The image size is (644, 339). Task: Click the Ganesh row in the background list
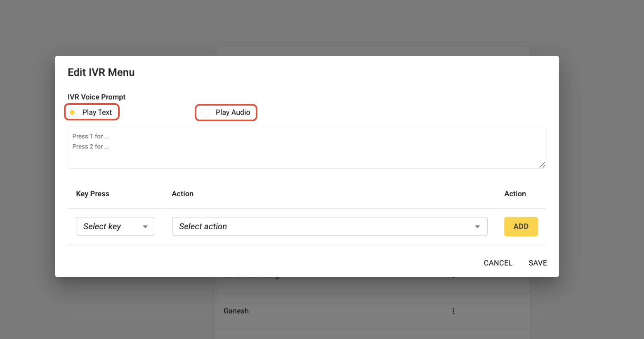(x=373, y=311)
